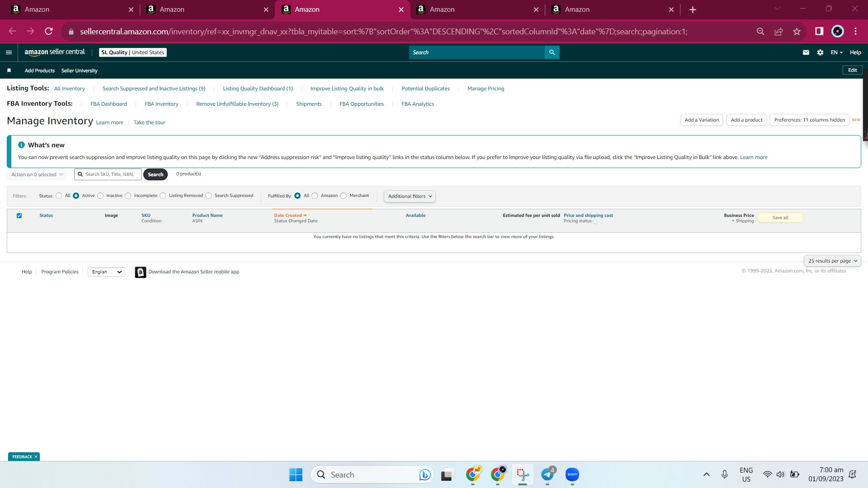Click the Amazon Seller mobile app icon
The height and width of the screenshot is (488, 868).
pyautogui.click(x=141, y=272)
